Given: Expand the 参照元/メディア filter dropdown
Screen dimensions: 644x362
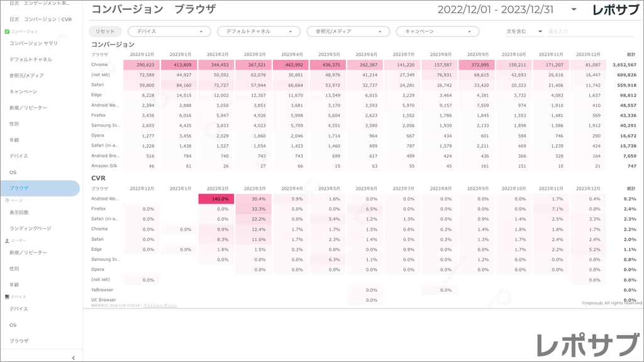Looking at the screenshot, I should [348, 31].
